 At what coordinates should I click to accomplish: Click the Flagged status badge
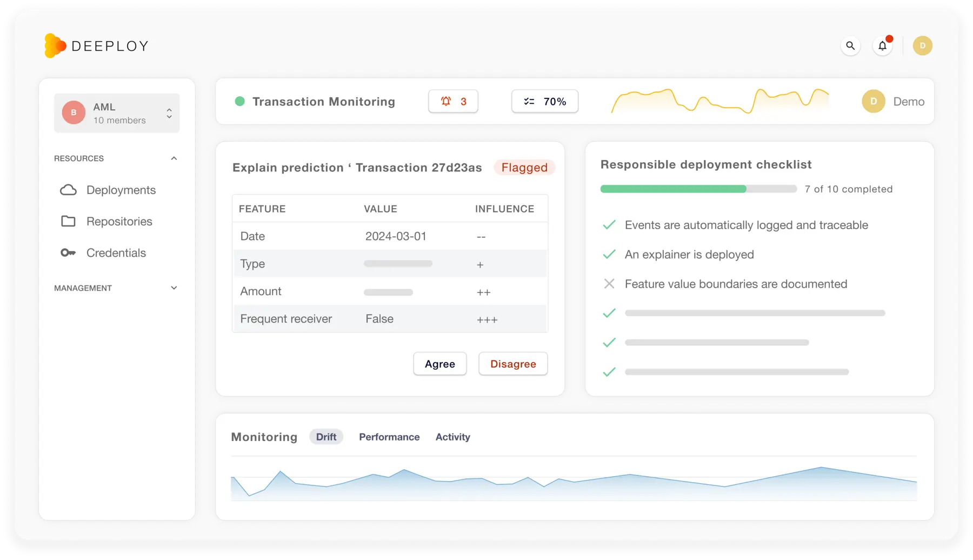coord(524,168)
